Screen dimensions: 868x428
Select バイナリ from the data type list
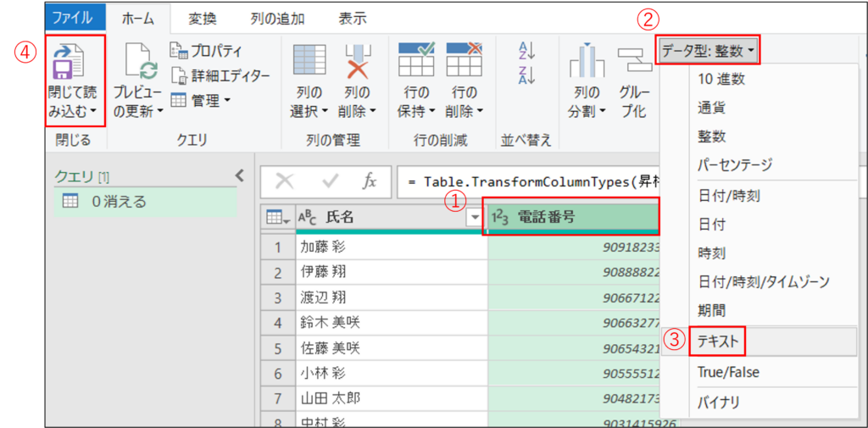pos(719,402)
